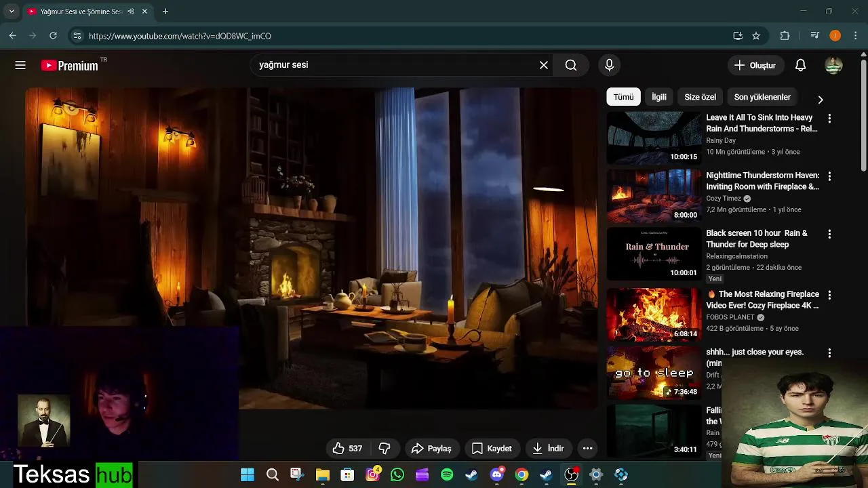Open Discord from the taskbar
Viewport: 868px width, 488px height.
pyautogui.click(x=497, y=474)
